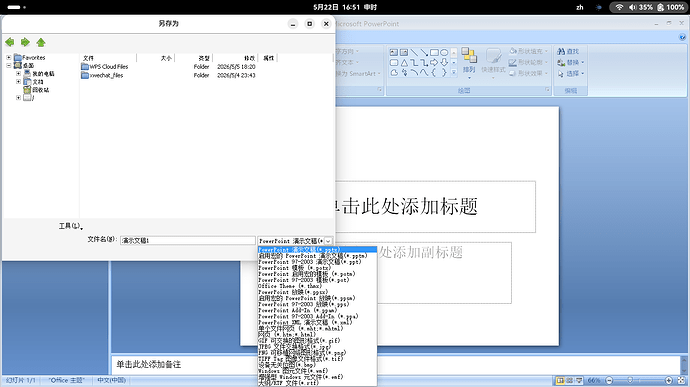Choose 'PowerPoint XML 演示文稿 (*.xml)' format

[317, 322]
